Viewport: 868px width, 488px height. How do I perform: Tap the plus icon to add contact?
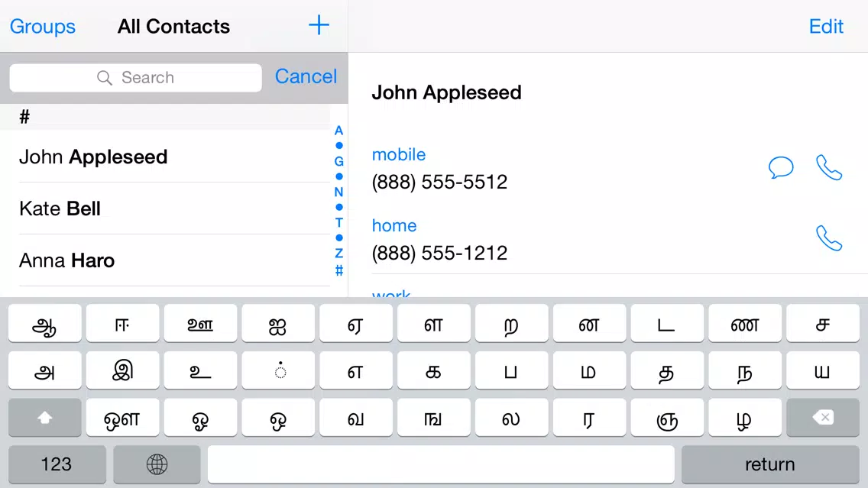pos(319,25)
